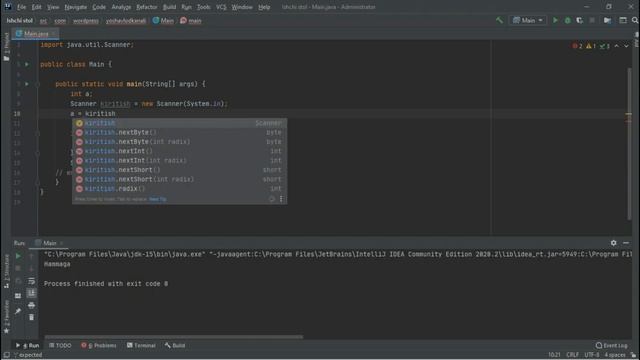The image size is (640, 360).
Task: Click the Search Everywhere magnifier icon
Action: click(635, 20)
